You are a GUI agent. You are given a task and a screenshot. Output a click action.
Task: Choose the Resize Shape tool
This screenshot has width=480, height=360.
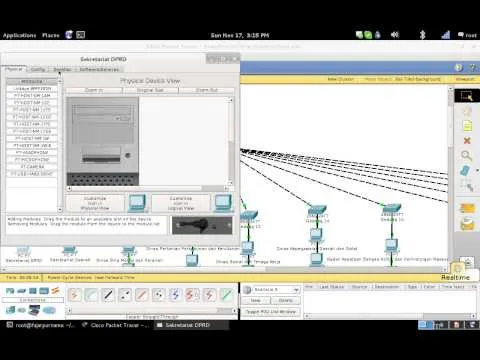[467, 186]
